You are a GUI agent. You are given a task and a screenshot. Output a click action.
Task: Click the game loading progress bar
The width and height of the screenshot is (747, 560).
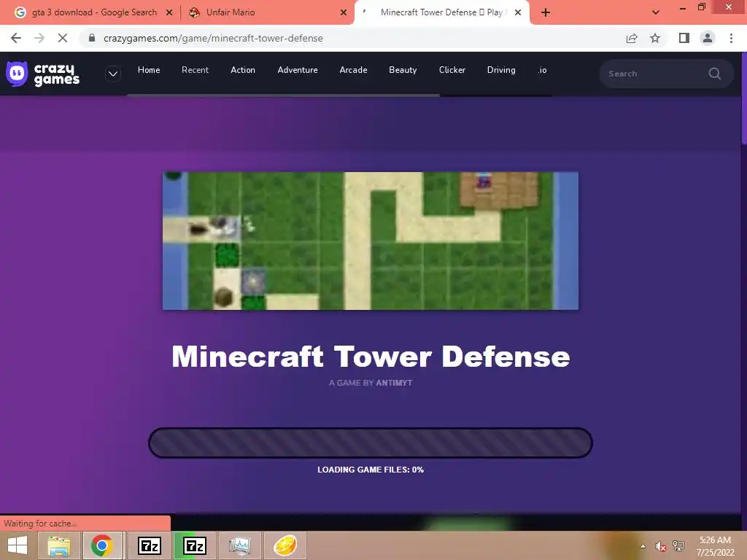[371, 443]
